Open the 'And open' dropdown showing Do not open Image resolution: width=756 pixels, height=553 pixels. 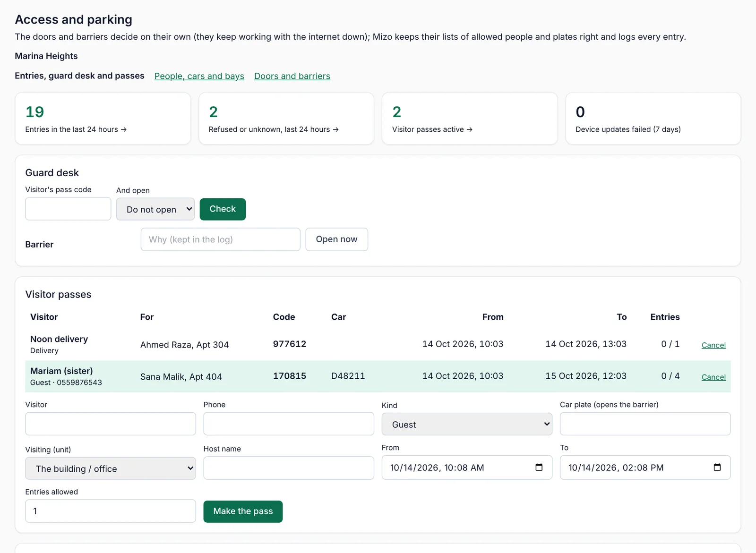(x=155, y=209)
